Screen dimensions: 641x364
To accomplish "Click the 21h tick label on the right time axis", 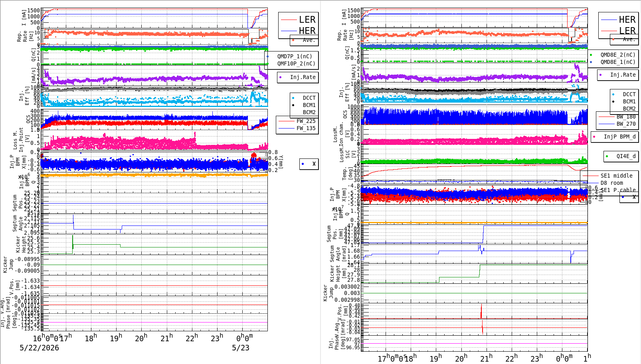I will [486, 358].
